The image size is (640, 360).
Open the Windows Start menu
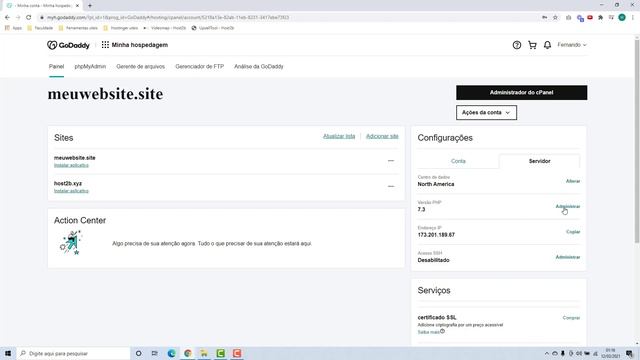[8, 353]
